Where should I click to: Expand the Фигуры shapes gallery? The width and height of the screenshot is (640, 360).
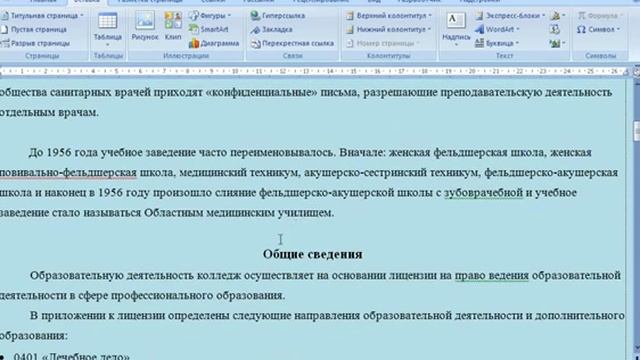click(x=210, y=16)
